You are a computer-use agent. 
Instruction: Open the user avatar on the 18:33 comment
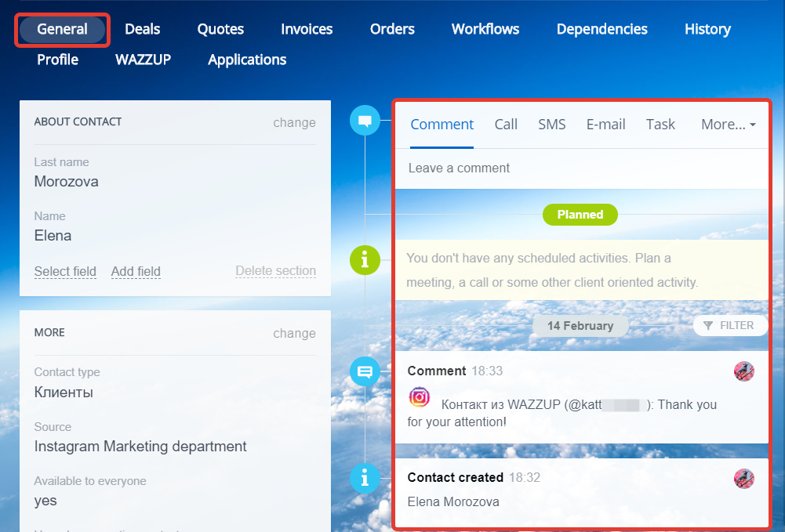click(743, 371)
